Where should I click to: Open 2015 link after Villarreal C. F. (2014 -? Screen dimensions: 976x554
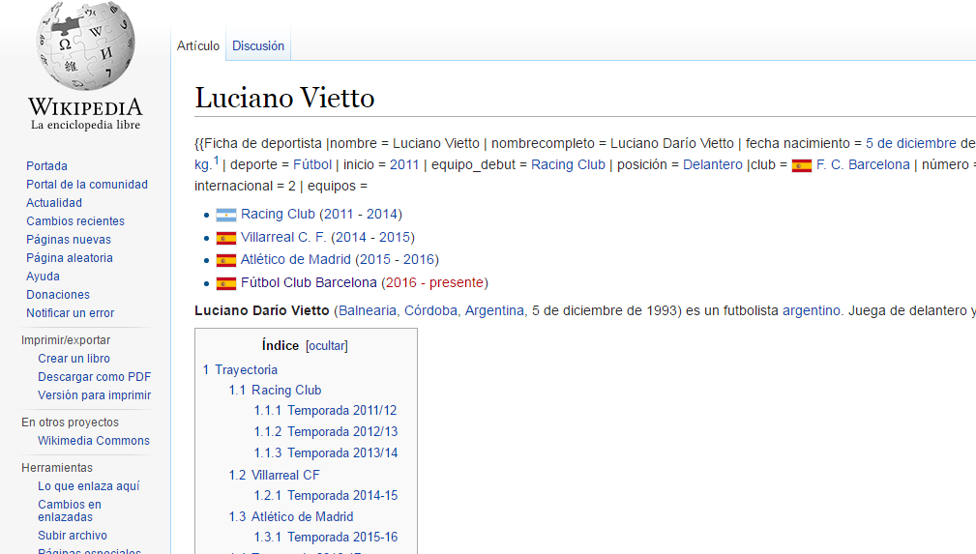coord(395,237)
